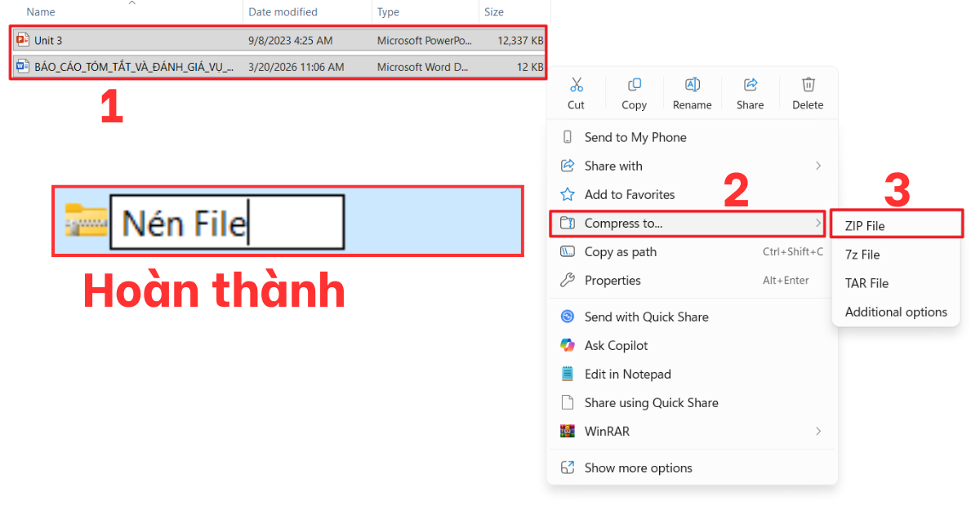
Task: Click the Rename icon
Action: coord(692,85)
